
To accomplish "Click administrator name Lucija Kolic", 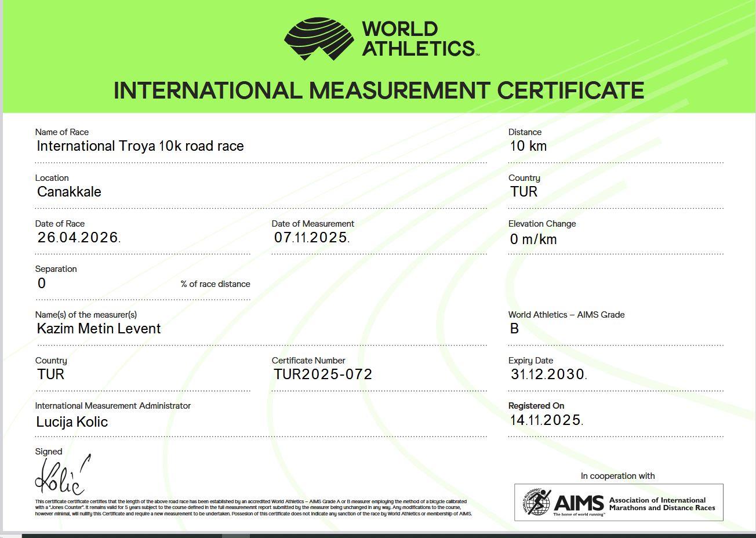I will [x=72, y=422].
